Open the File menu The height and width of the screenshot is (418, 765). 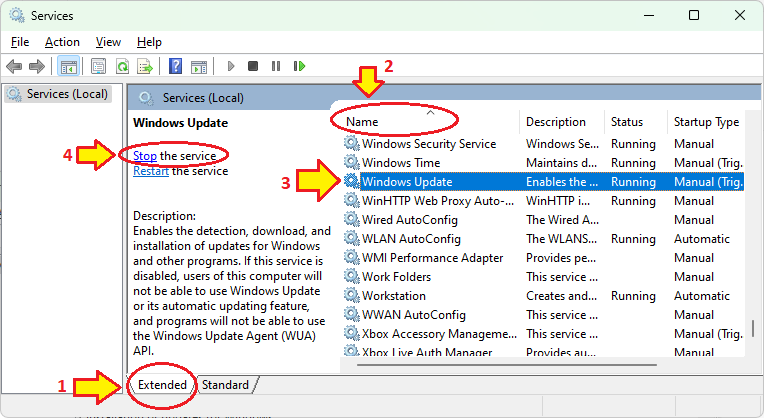coord(20,42)
